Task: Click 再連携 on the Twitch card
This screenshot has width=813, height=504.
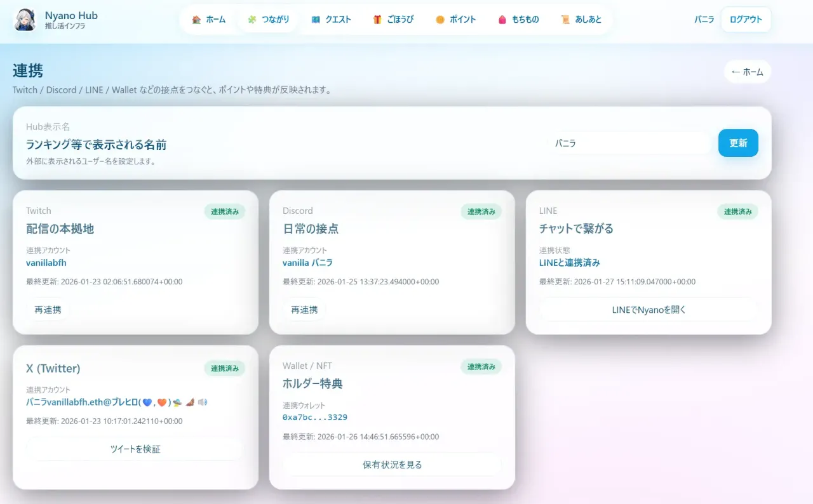Action: (48, 310)
